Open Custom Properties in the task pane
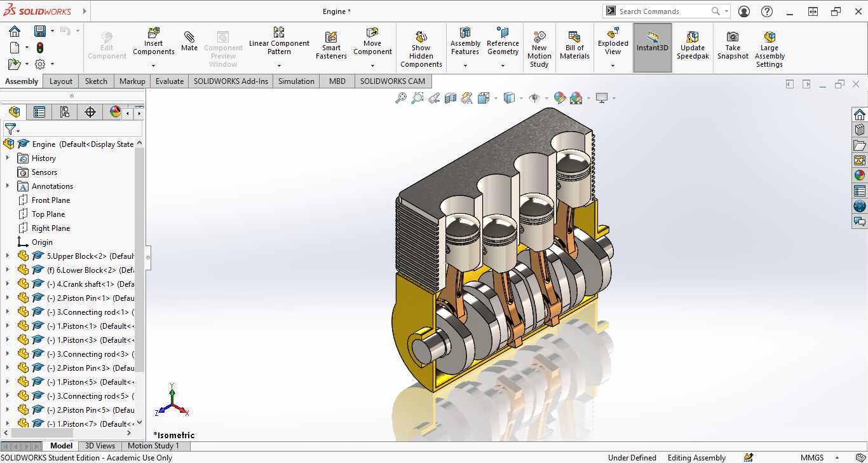The width and height of the screenshot is (868, 463). coord(860,191)
